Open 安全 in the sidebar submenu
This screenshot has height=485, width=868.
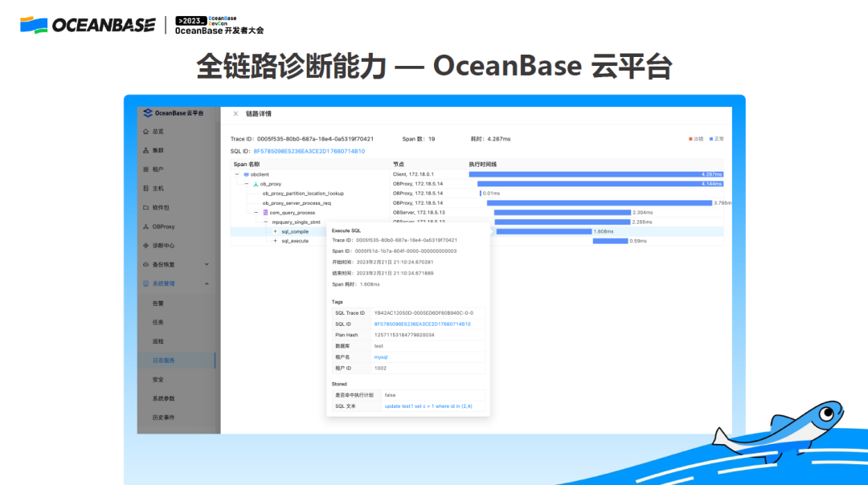[x=158, y=379]
